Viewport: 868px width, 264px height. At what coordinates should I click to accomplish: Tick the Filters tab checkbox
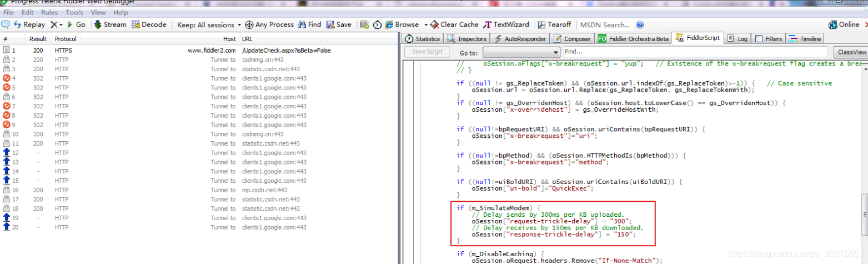point(759,39)
